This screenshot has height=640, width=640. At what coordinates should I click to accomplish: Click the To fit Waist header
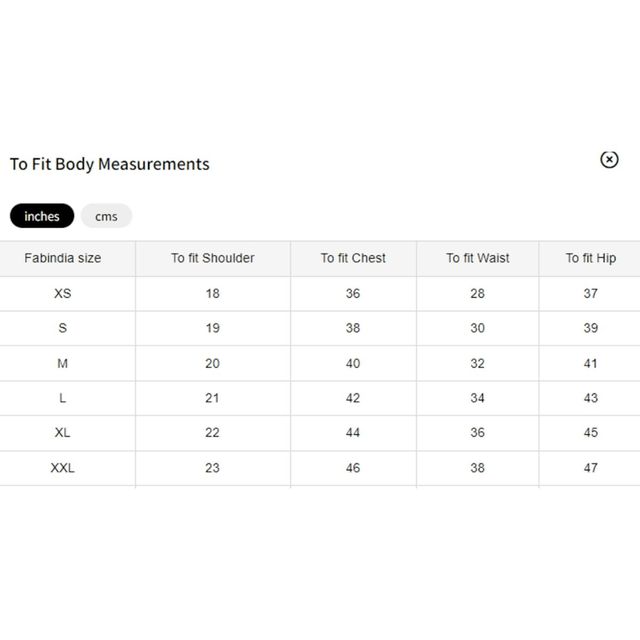pyautogui.click(x=478, y=258)
